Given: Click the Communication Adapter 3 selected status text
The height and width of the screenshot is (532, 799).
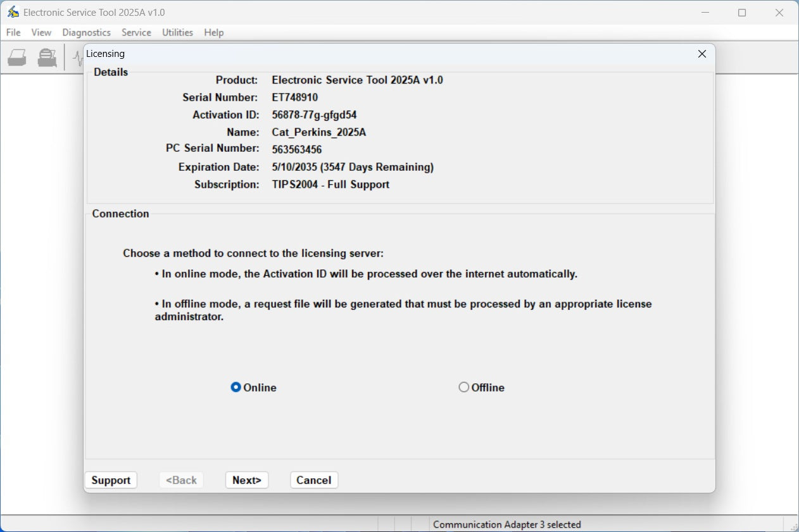Looking at the screenshot, I should [507, 524].
